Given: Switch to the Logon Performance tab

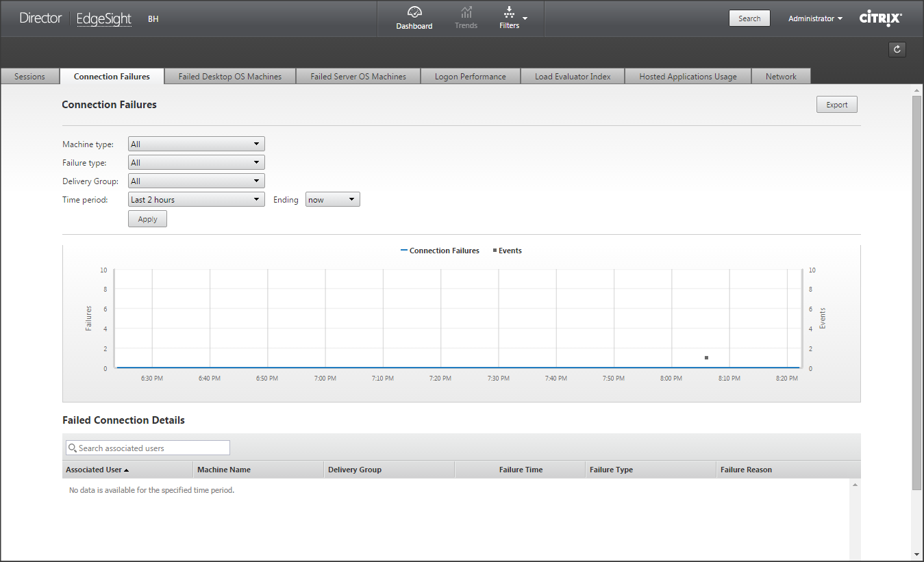Looking at the screenshot, I should 470,77.
